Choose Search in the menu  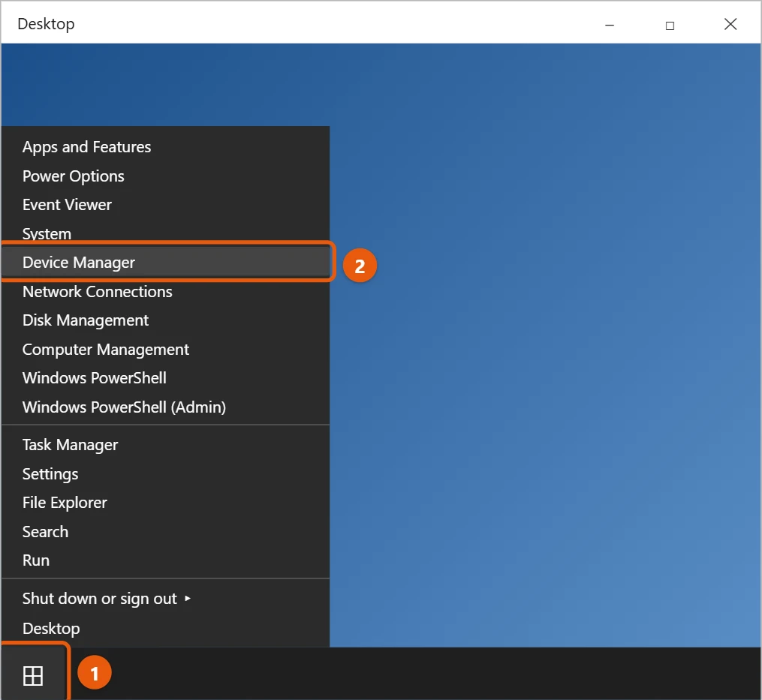pyautogui.click(x=165, y=531)
